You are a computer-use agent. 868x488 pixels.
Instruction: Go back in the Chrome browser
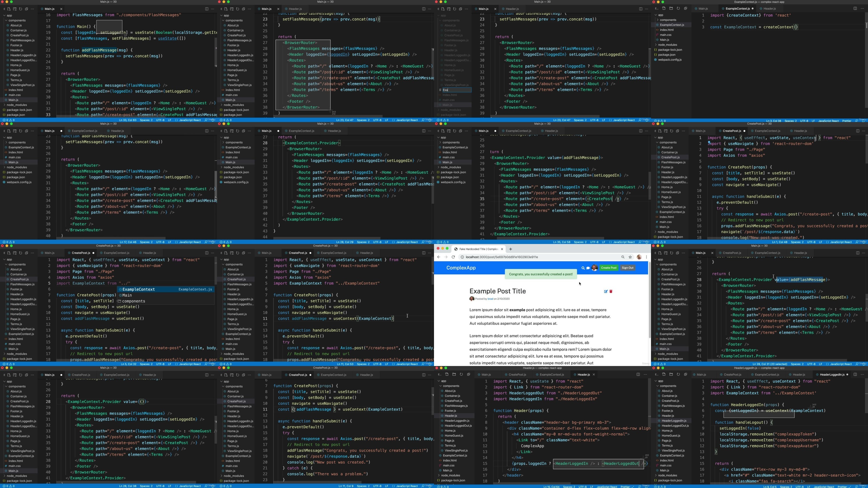439,257
